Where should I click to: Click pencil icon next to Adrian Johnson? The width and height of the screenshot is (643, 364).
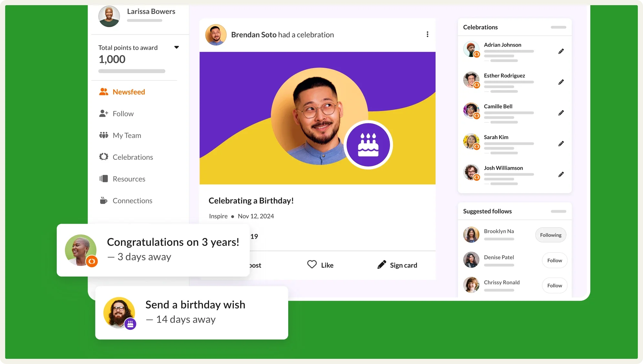pos(561,51)
